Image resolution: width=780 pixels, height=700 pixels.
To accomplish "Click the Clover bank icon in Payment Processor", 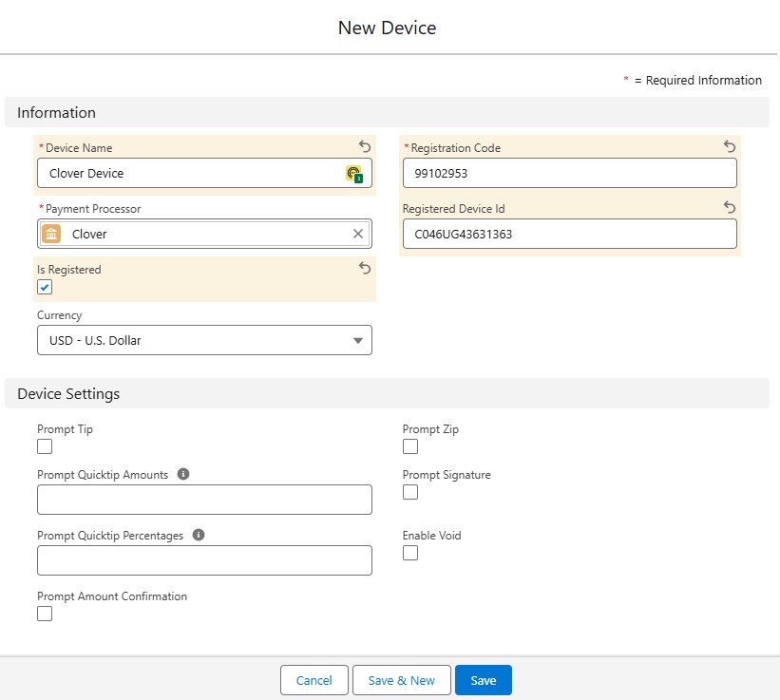I will (x=52, y=234).
